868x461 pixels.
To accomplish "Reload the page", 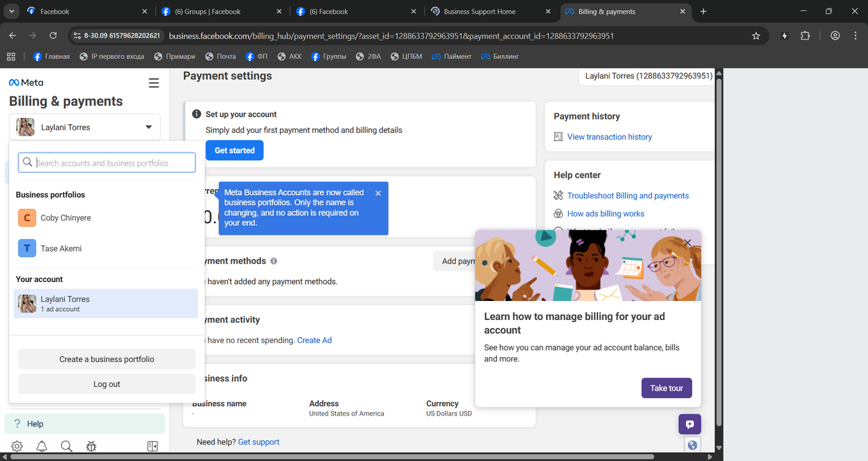I will coord(53,36).
